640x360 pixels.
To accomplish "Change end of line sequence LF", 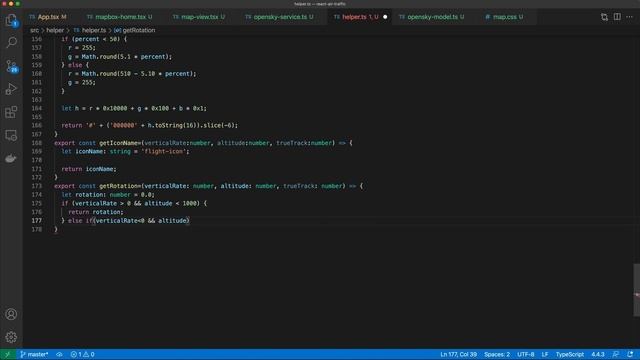I will (x=545, y=354).
